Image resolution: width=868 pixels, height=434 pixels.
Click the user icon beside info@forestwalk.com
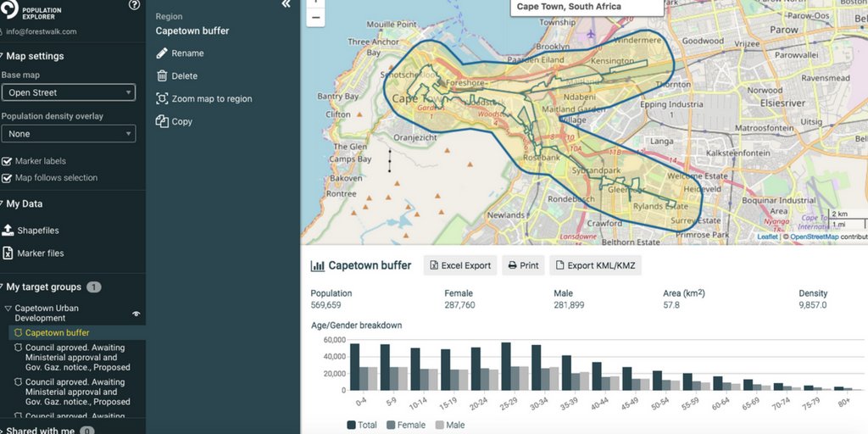(1, 31)
